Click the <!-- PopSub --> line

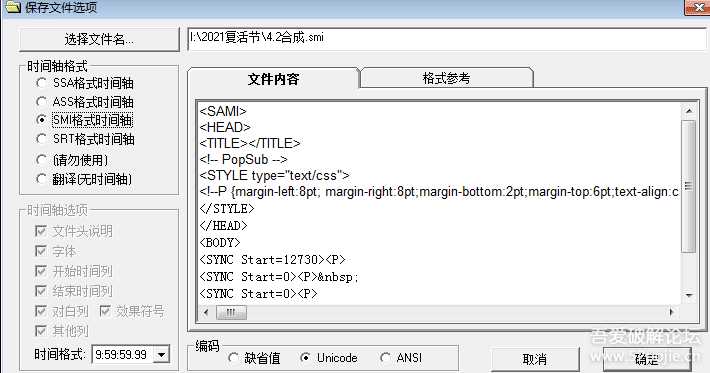pos(244,159)
